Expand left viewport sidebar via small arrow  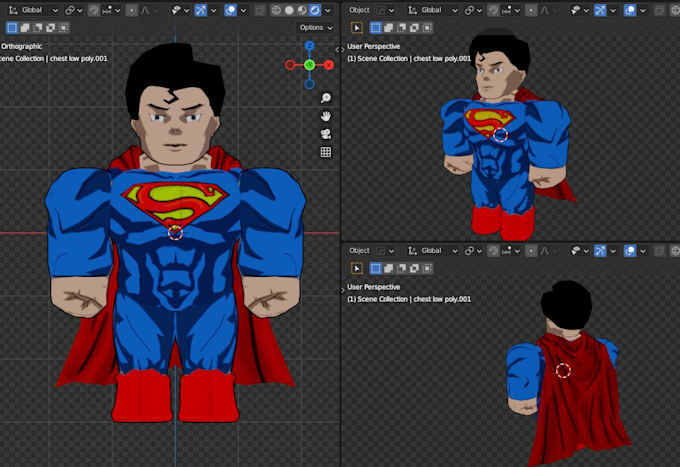[337, 49]
